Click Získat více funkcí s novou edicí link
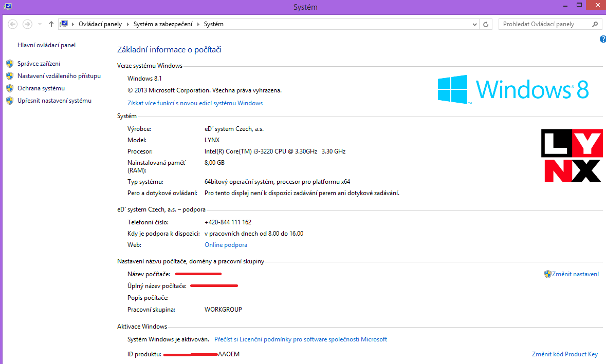606x364 pixels. (x=195, y=103)
